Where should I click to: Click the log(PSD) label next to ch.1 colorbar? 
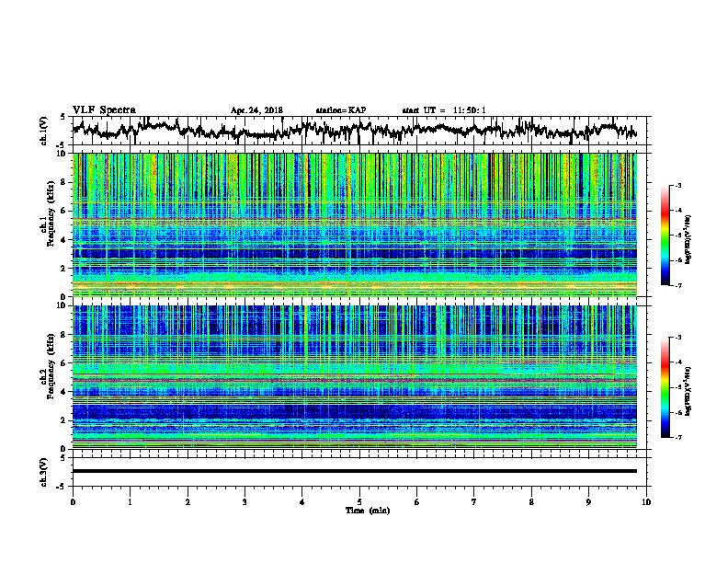tap(688, 239)
